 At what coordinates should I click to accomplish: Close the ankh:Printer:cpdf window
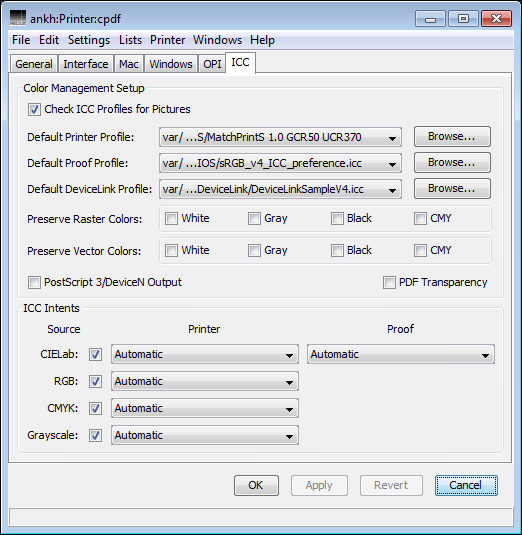(496, 18)
